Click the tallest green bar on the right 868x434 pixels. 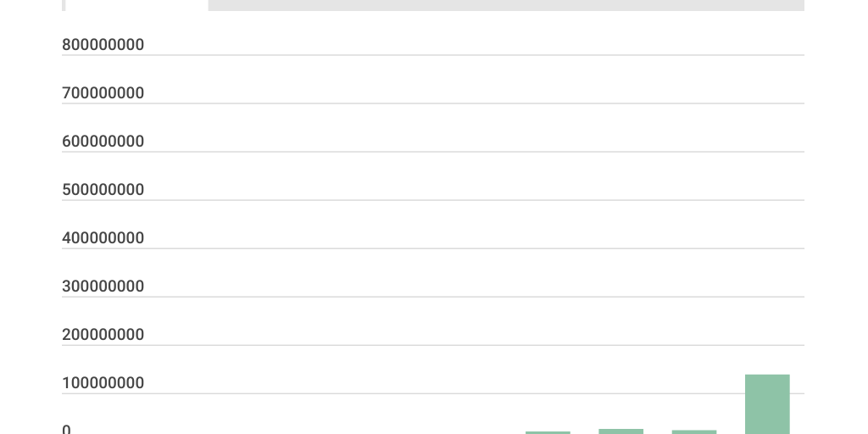pyautogui.click(x=767, y=403)
